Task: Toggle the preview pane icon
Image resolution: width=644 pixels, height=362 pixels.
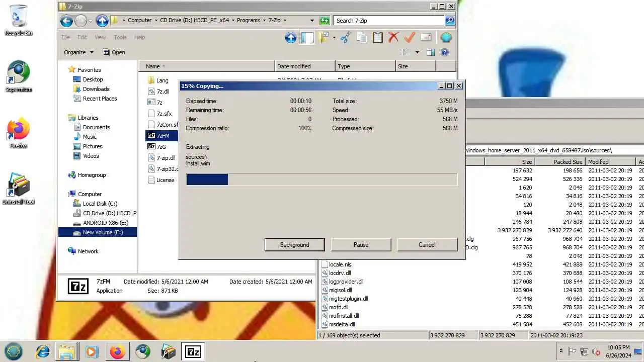Action: coord(431,52)
